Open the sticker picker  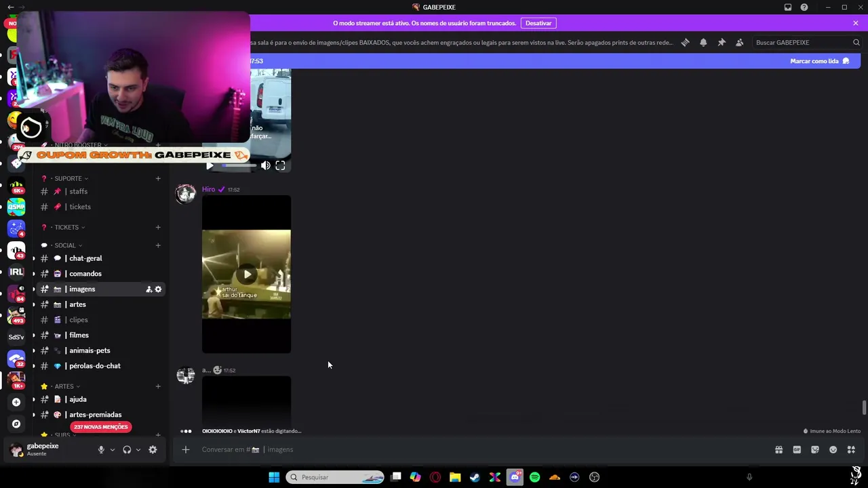815,449
